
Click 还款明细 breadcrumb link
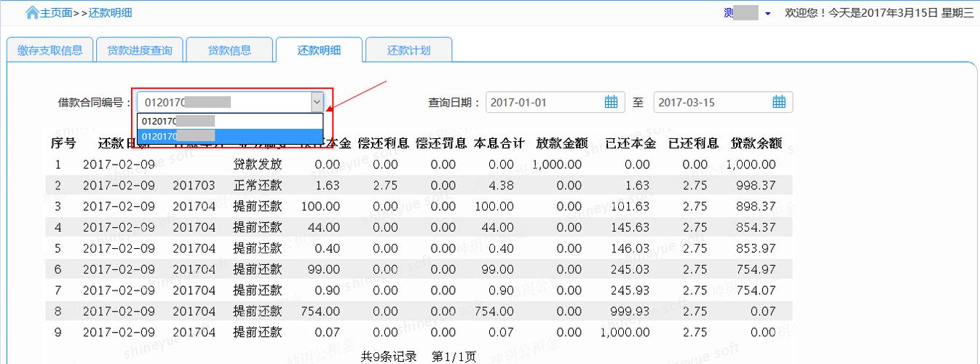tap(111, 12)
